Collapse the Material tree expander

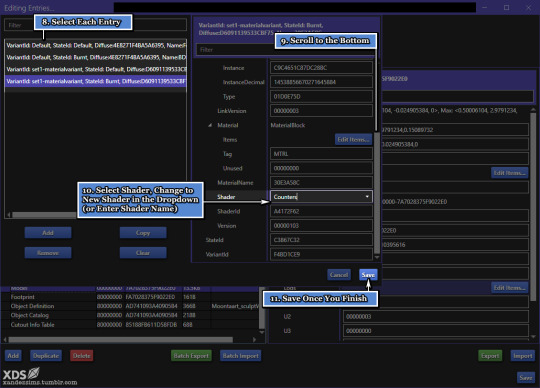tap(210, 125)
